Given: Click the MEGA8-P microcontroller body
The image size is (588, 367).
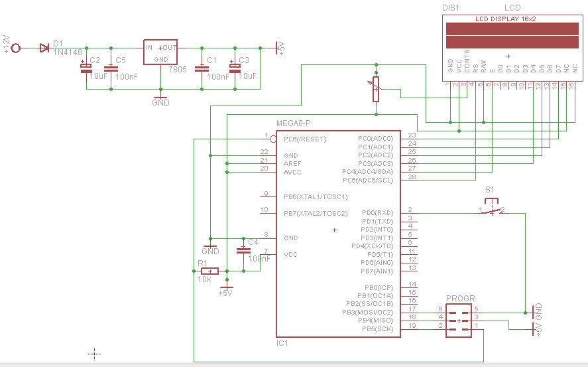Looking at the screenshot, I should pyautogui.click(x=338, y=234).
